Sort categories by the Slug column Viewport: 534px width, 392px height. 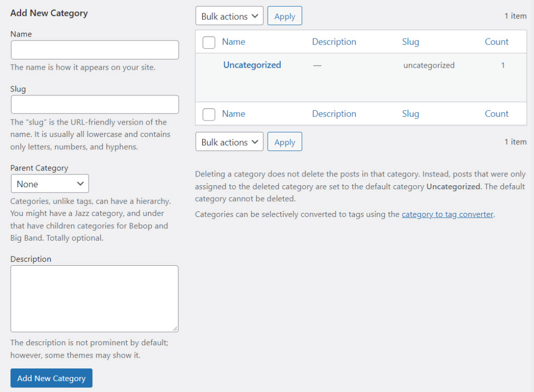click(x=410, y=42)
